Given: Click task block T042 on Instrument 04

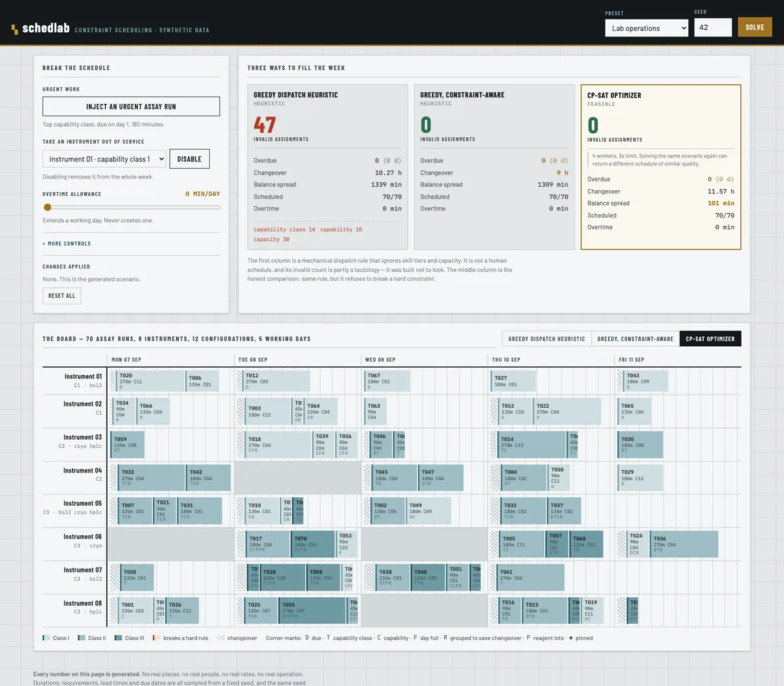Looking at the screenshot, I should (x=209, y=478).
